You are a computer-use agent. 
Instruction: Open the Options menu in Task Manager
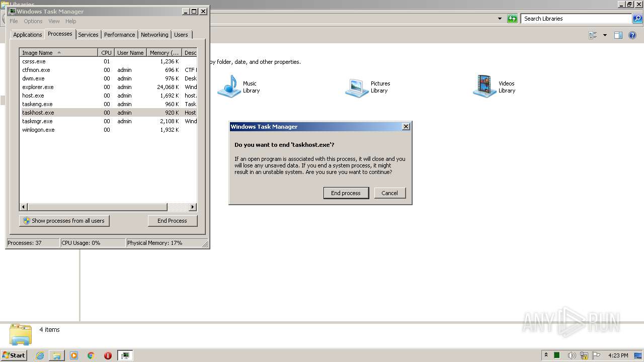(33, 21)
